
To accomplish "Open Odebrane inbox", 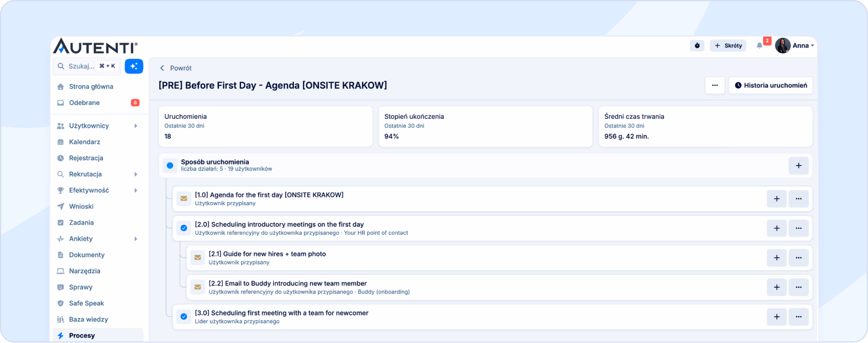I will click(x=84, y=103).
